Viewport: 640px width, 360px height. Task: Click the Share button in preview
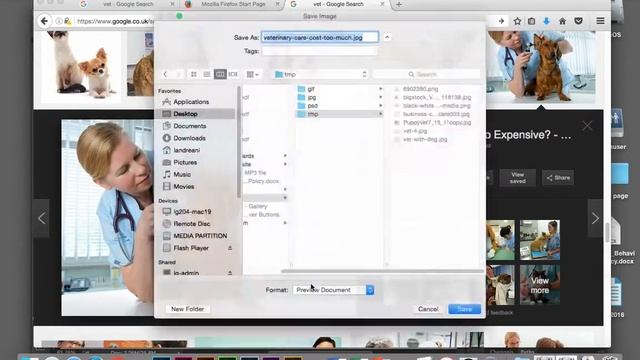[558, 178]
